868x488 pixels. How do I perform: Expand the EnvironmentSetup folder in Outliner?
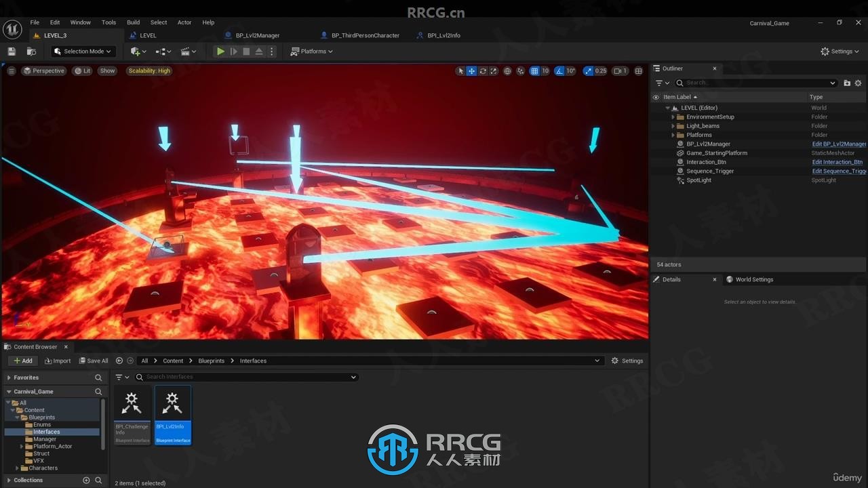[x=673, y=117]
